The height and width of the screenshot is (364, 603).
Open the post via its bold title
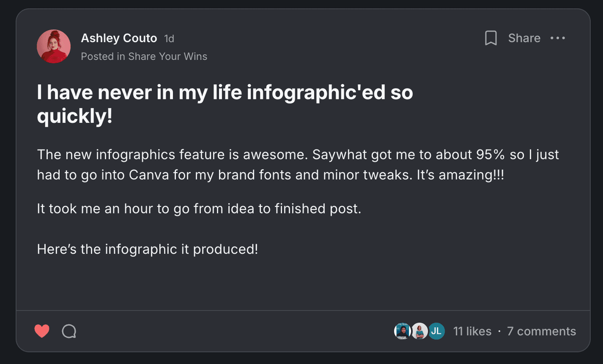225,103
